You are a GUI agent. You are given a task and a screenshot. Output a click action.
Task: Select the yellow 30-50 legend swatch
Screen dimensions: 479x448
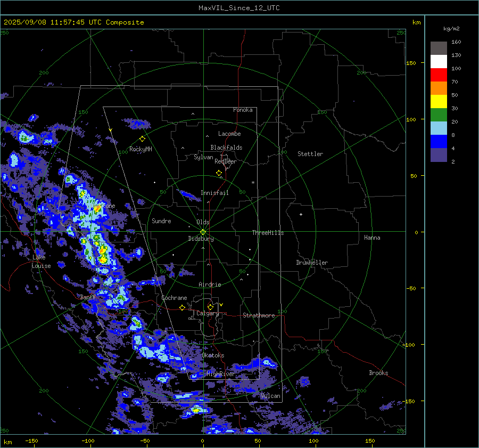439,102
